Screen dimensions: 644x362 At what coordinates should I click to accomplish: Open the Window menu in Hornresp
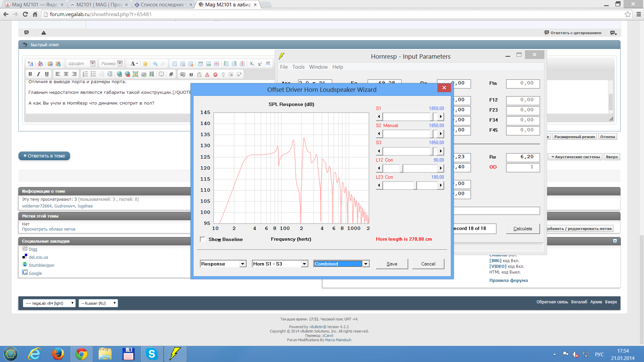[x=318, y=67]
